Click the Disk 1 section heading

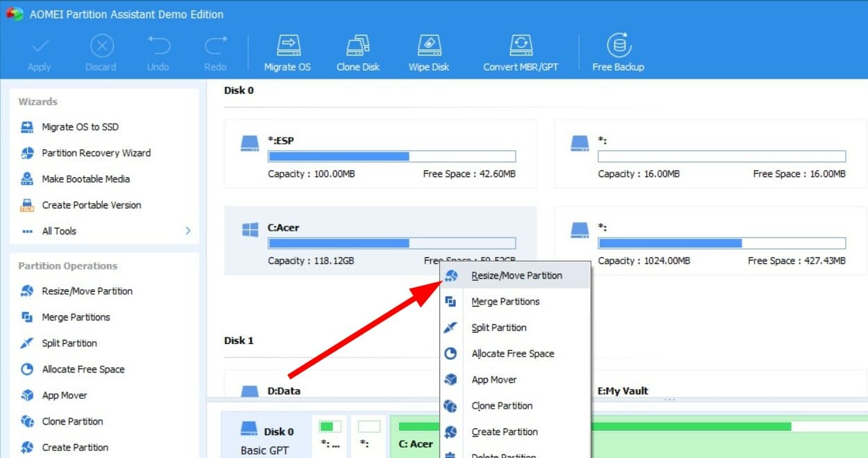click(239, 341)
